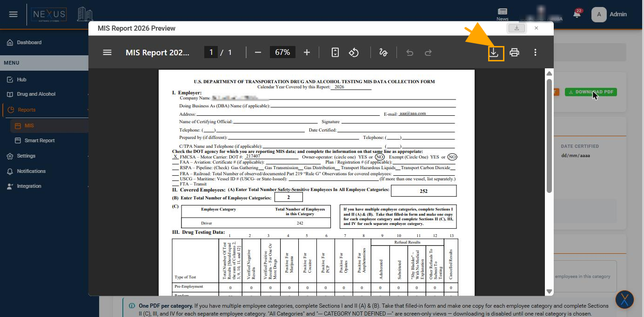Download the PDF from viewer toolbar

[x=494, y=53]
